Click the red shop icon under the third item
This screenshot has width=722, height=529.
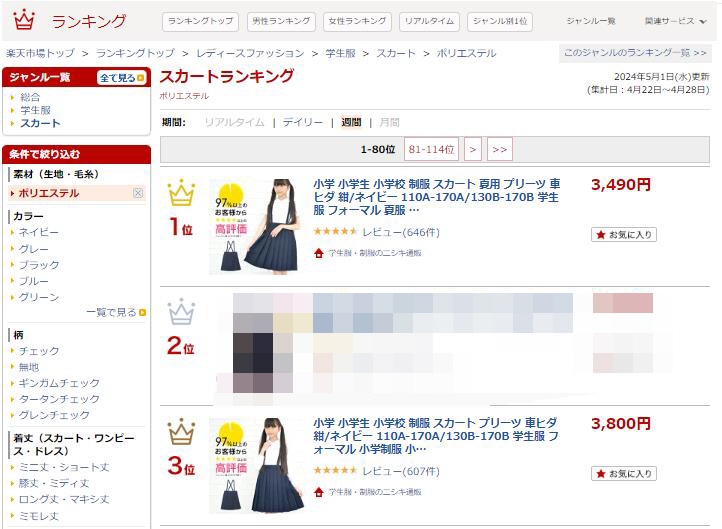[x=319, y=492]
